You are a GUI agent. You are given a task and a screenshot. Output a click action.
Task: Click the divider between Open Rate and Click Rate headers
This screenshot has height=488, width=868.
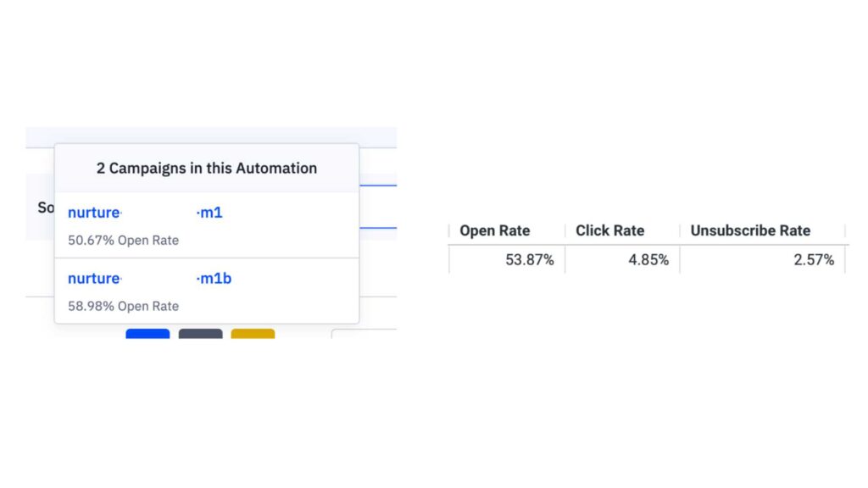coord(565,230)
